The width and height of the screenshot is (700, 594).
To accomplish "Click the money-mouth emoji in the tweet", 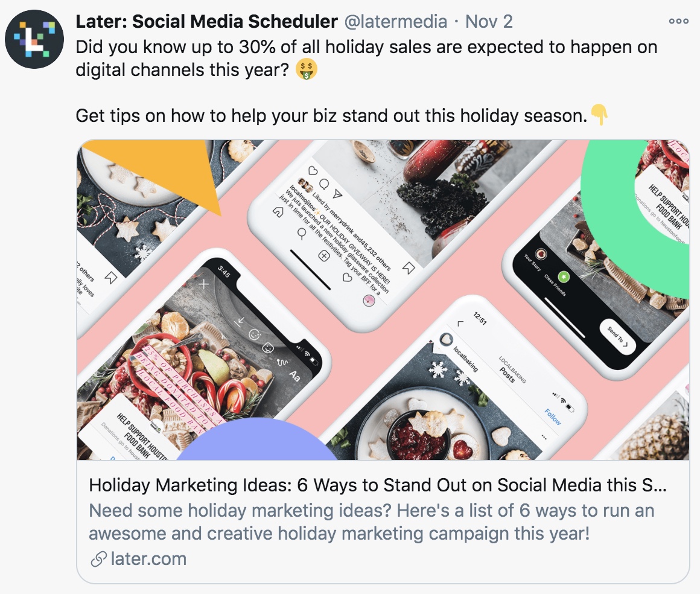I will 307,69.
